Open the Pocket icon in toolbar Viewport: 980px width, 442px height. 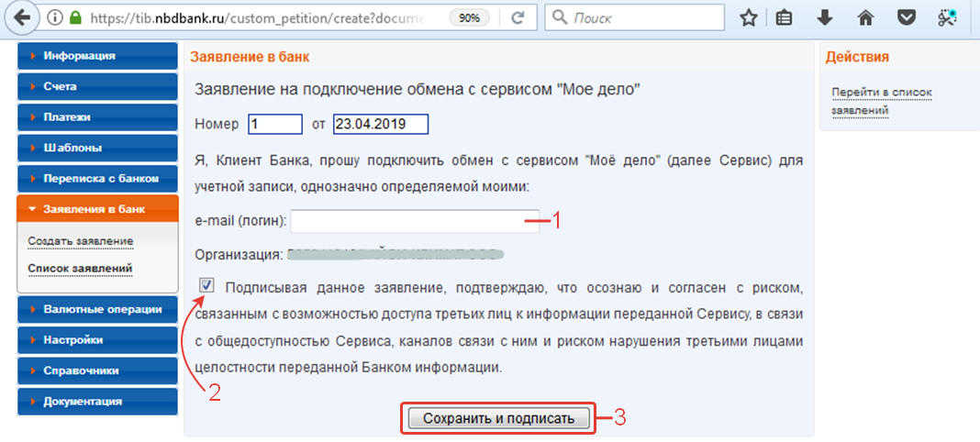tap(907, 18)
